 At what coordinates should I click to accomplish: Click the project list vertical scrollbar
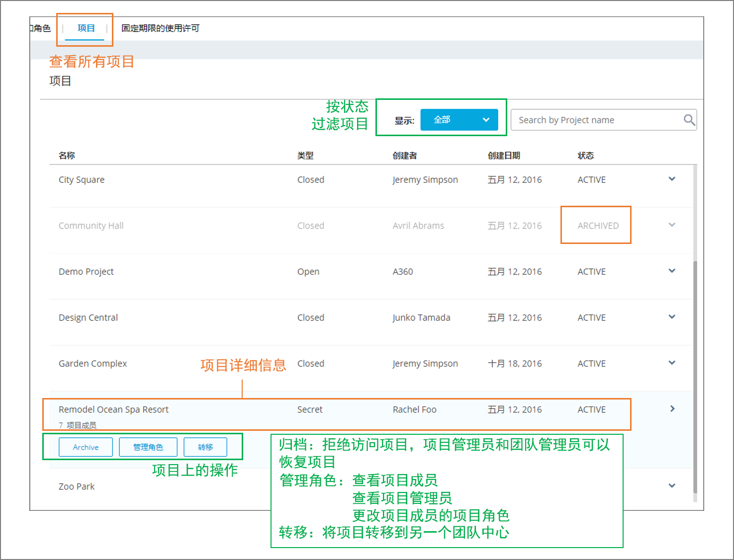(x=695, y=377)
